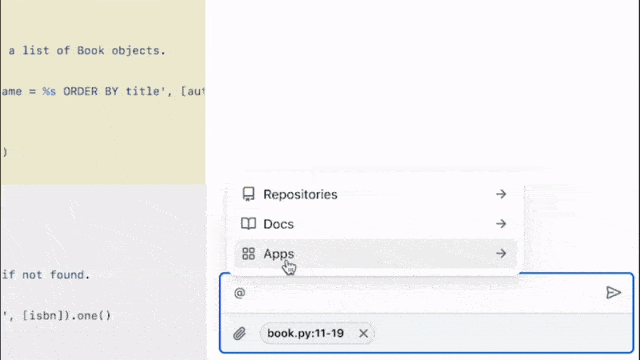Image resolution: width=640 pixels, height=360 pixels.
Task: Click the 'ORDER BY title' code line
Action: click(x=103, y=91)
